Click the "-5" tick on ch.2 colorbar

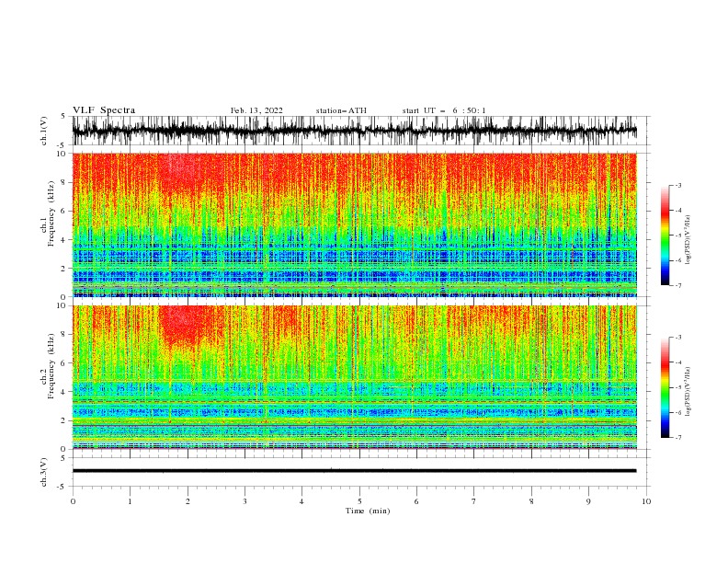[677, 387]
